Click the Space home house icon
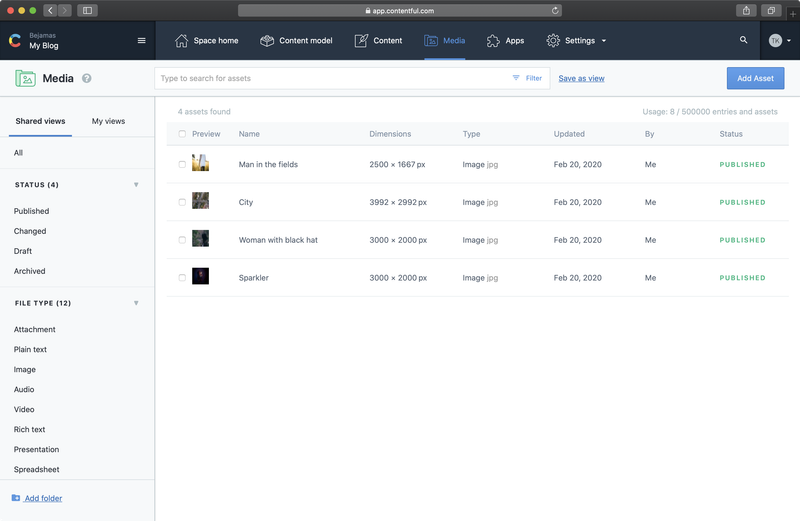The image size is (800, 521). (x=181, y=40)
